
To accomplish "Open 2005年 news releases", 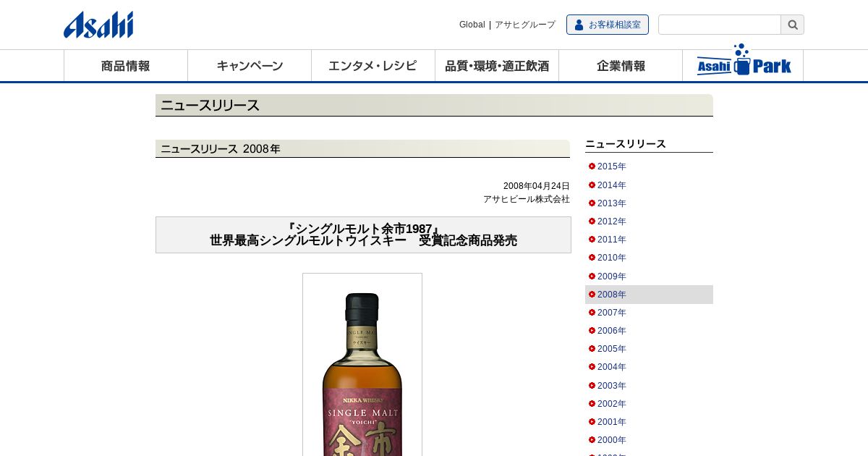I will coord(612,349).
